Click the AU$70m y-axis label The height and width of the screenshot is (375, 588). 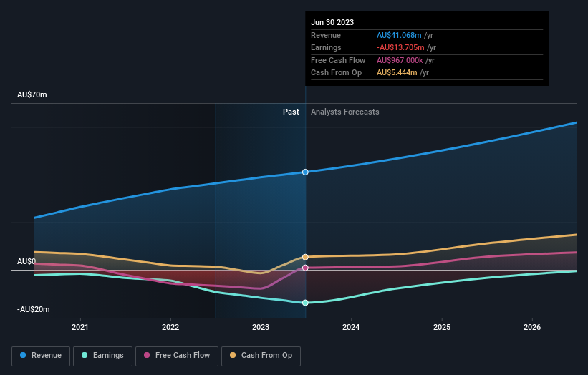pyautogui.click(x=32, y=94)
